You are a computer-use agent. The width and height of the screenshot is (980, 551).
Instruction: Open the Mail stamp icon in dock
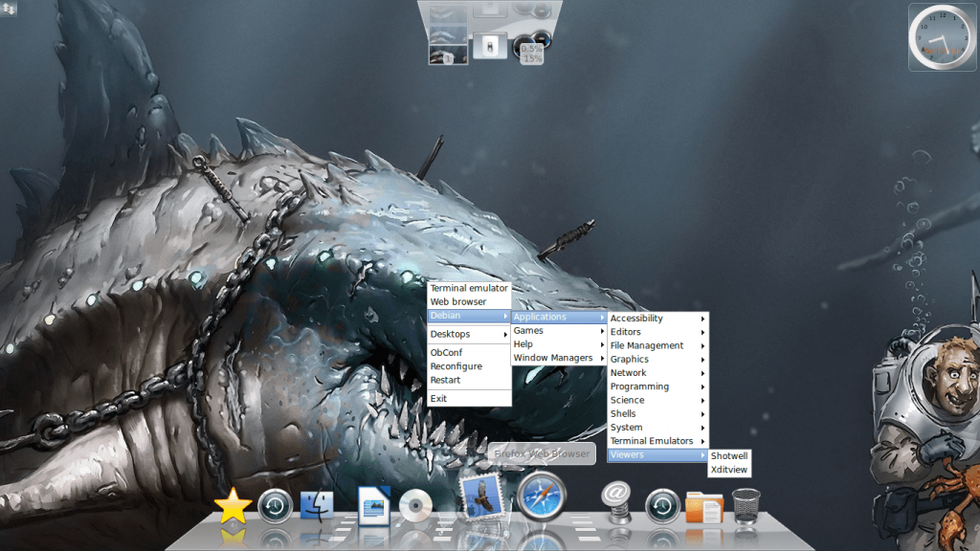click(x=480, y=496)
